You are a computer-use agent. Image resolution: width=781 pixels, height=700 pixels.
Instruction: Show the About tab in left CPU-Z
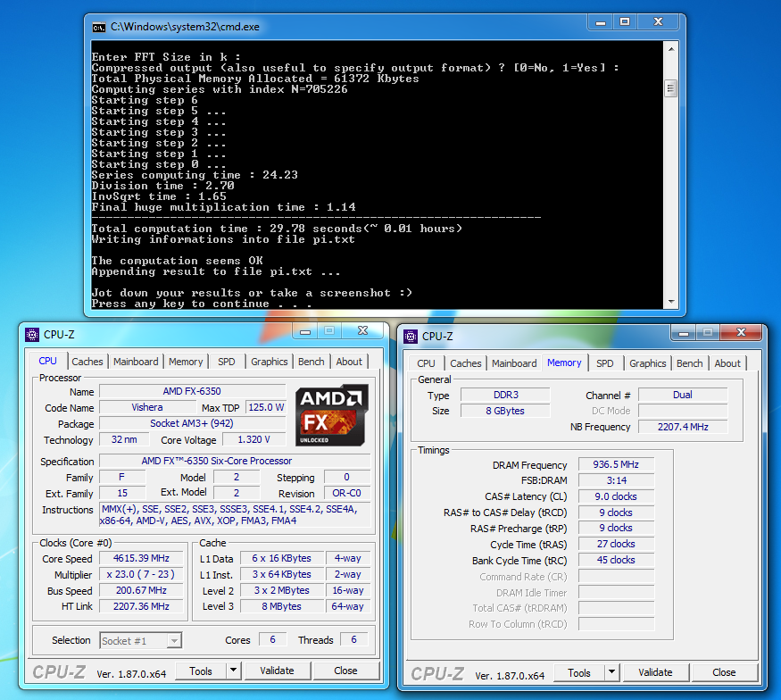(x=349, y=362)
